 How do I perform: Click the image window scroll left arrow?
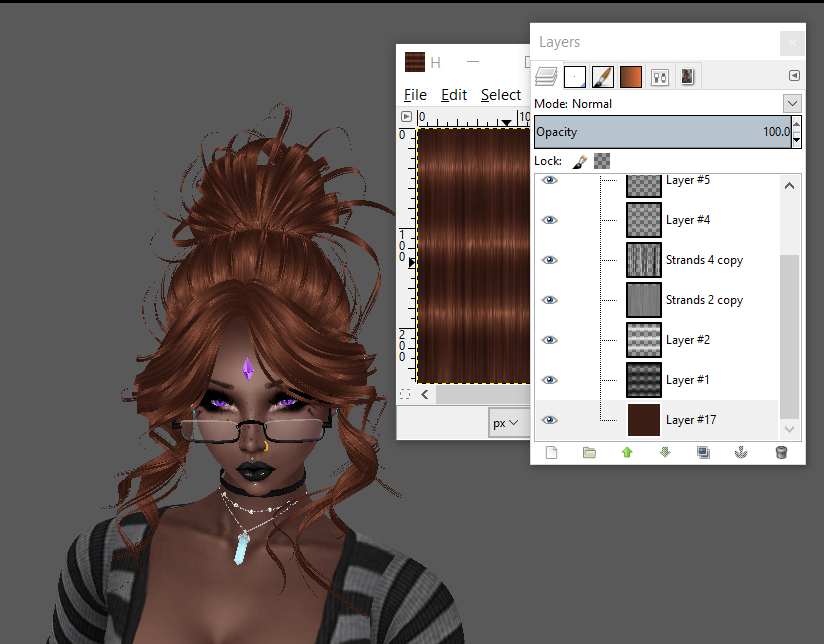425,394
